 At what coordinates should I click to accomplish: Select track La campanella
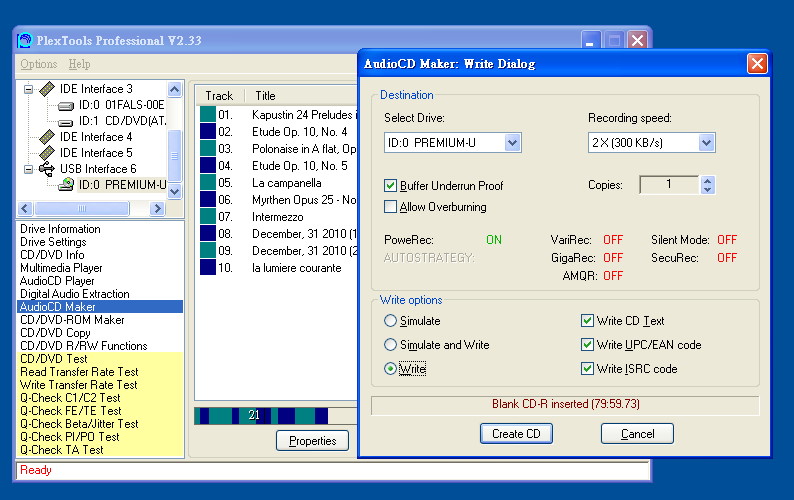coord(287,183)
